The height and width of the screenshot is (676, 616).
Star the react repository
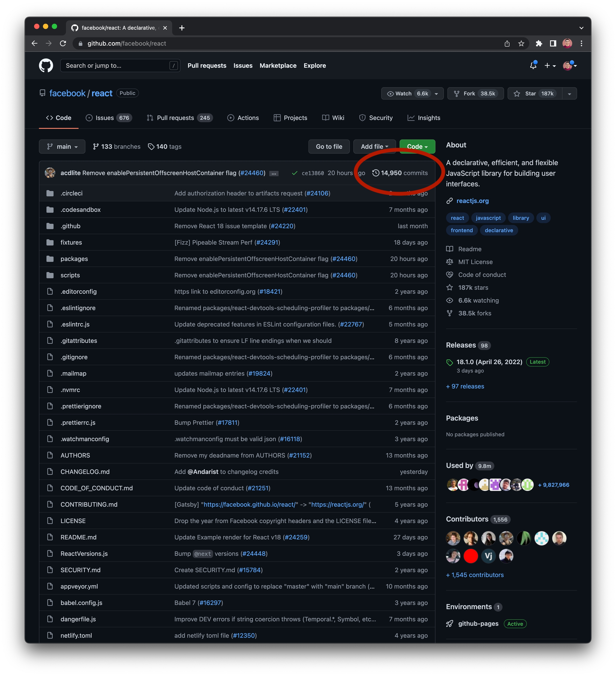[x=535, y=94]
